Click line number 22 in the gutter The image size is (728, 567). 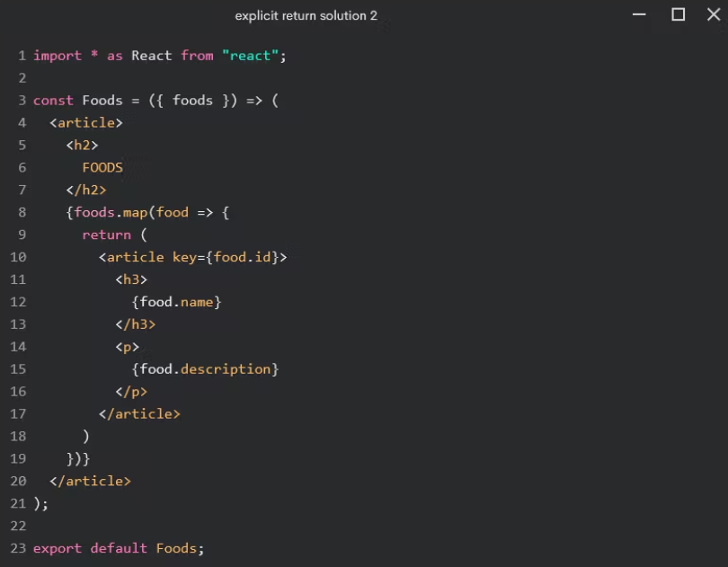click(x=18, y=527)
